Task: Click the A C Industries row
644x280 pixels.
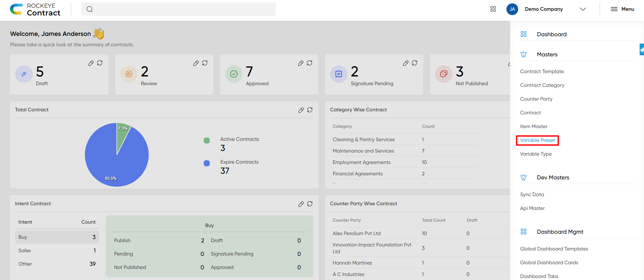Action: 420,274
